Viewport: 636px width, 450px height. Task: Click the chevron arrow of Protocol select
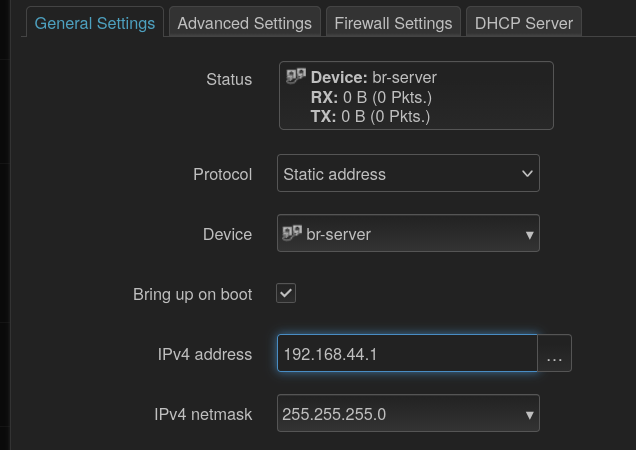(x=527, y=174)
